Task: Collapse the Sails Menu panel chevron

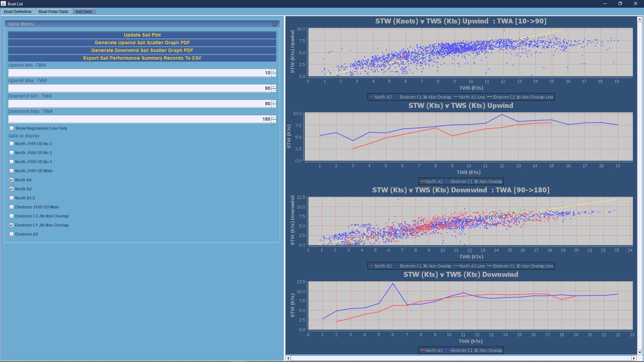Action: (x=274, y=24)
